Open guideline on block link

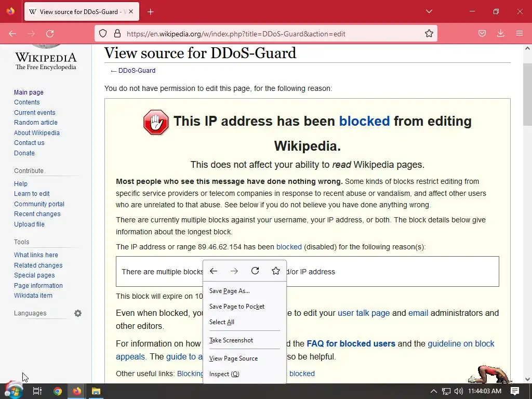coord(461,344)
